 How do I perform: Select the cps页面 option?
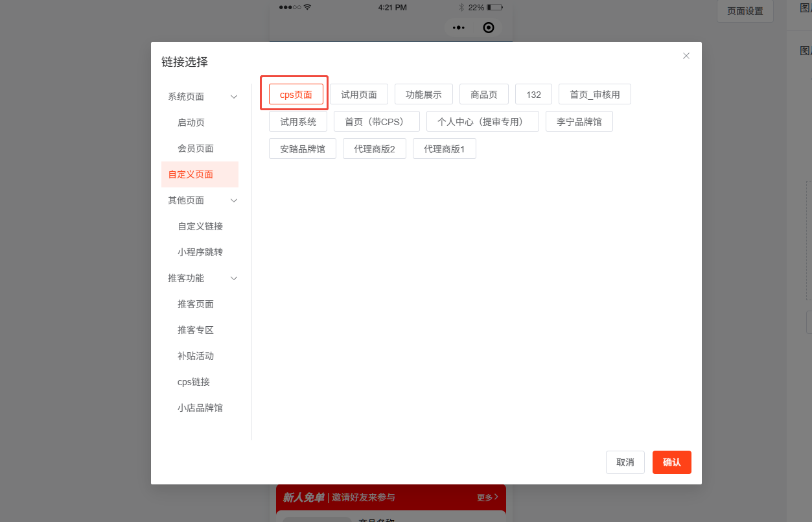tap(296, 94)
